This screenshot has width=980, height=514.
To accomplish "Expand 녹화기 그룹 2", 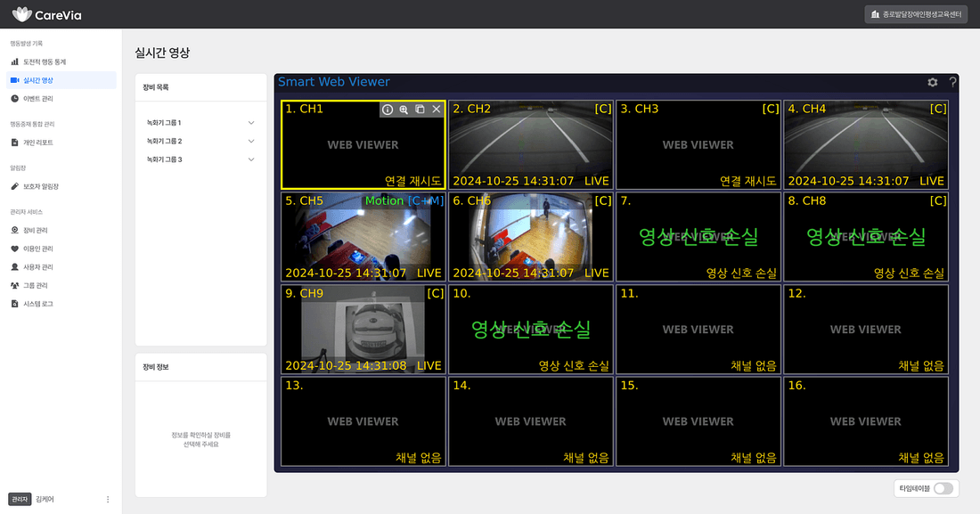I will (x=200, y=142).
